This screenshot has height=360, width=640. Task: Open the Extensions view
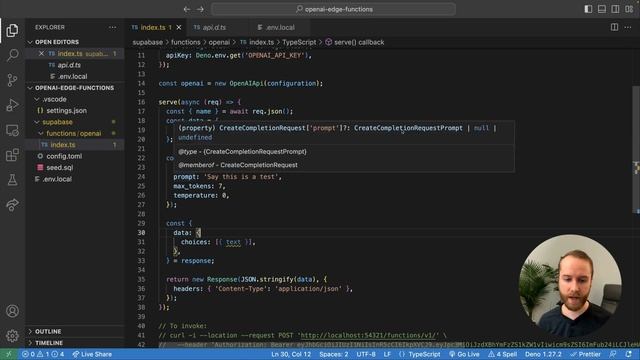click(x=12, y=155)
